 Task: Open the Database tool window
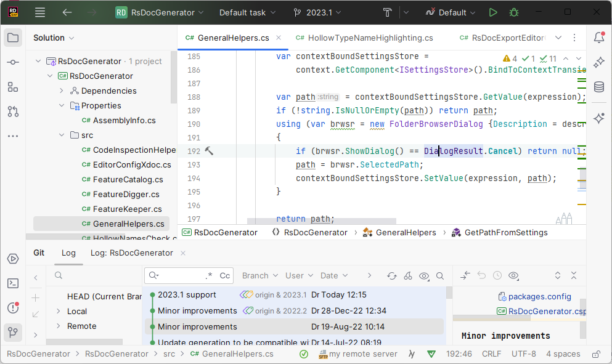pos(598,87)
